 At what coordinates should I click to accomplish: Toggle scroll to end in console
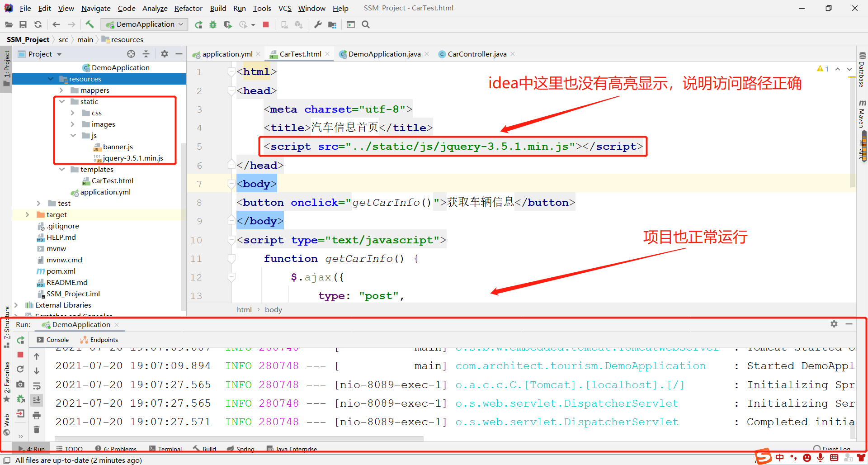click(37, 400)
